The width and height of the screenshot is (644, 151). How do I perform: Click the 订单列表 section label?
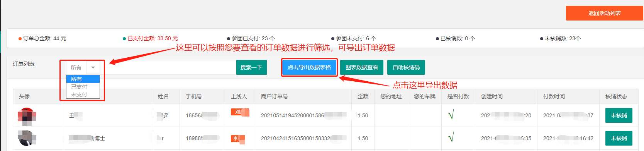point(24,64)
